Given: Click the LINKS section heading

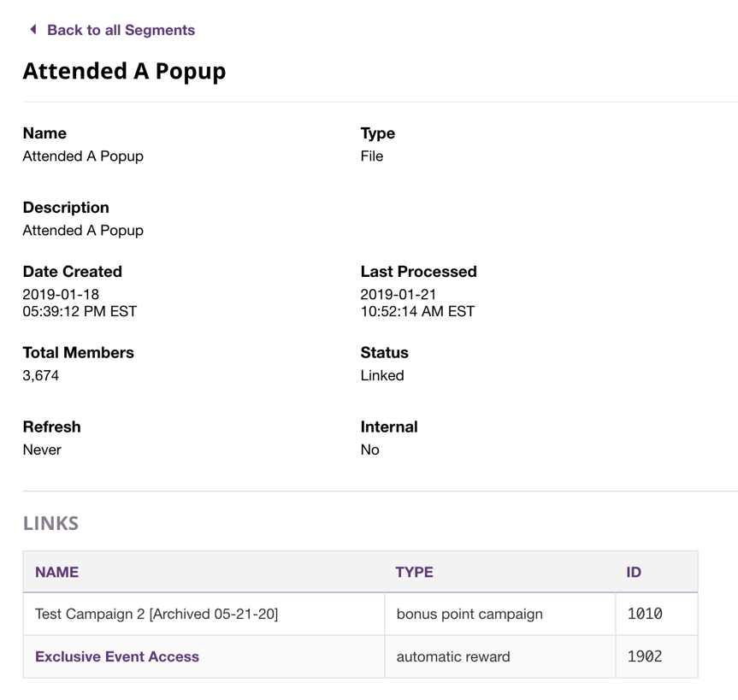Looking at the screenshot, I should pyautogui.click(x=50, y=523).
